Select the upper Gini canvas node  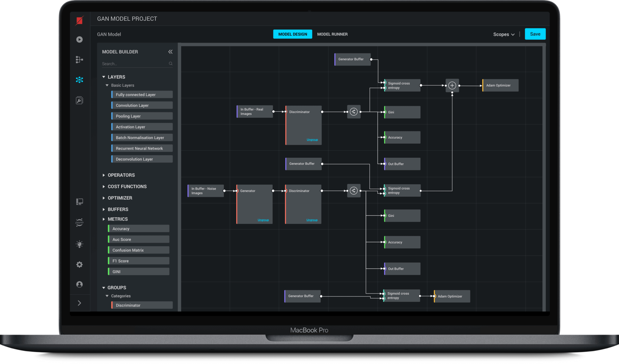(402, 112)
